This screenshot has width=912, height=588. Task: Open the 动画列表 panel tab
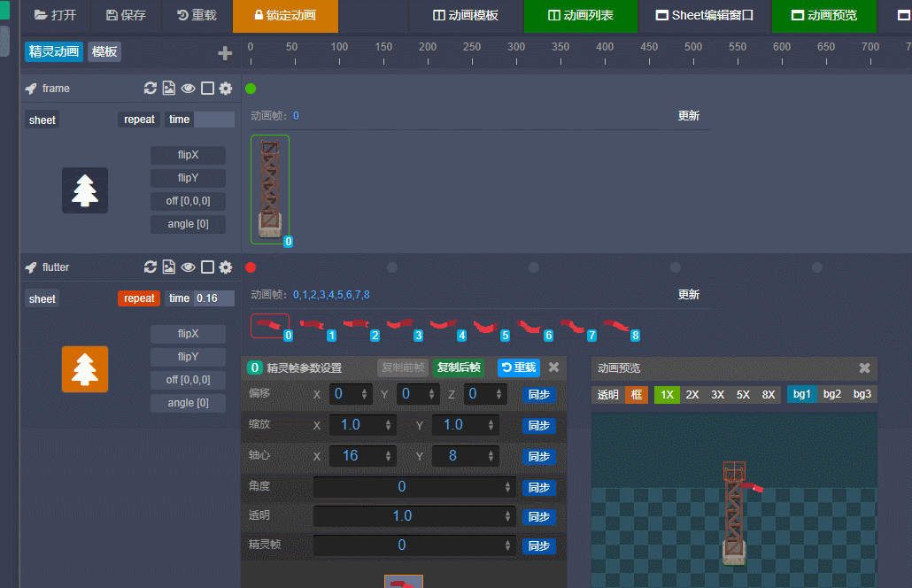[581, 15]
